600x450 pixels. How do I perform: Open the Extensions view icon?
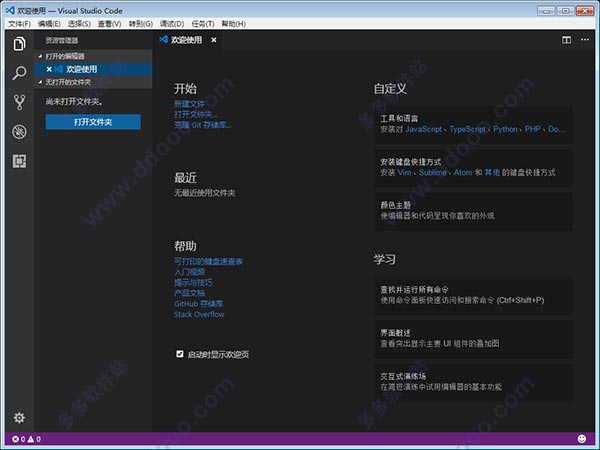[x=20, y=161]
